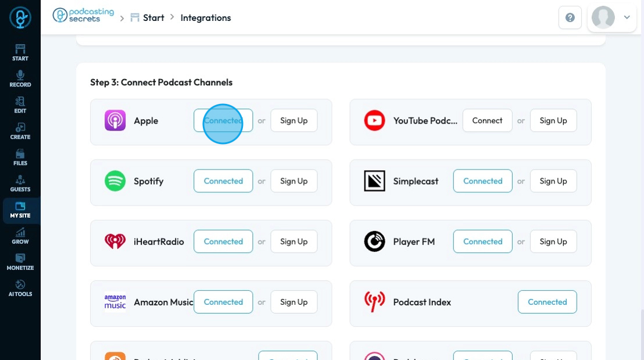Expand the account menu chevron
This screenshot has width=644, height=360.
coord(627,17)
